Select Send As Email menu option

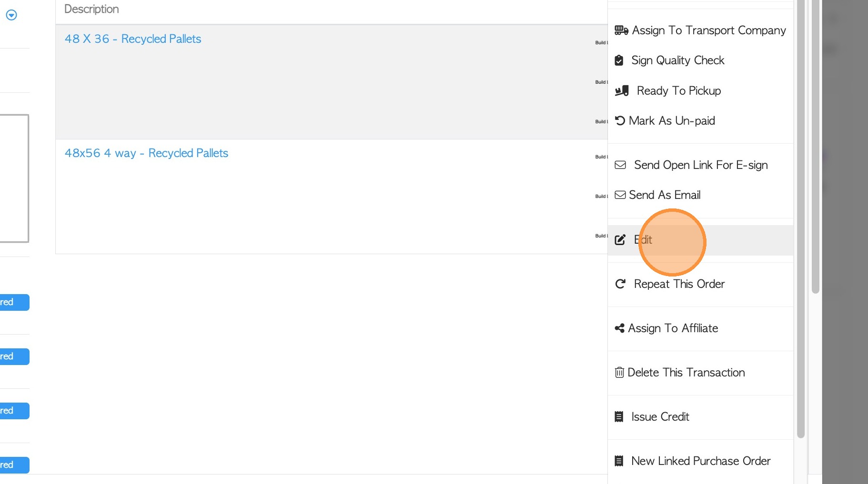pyautogui.click(x=664, y=195)
